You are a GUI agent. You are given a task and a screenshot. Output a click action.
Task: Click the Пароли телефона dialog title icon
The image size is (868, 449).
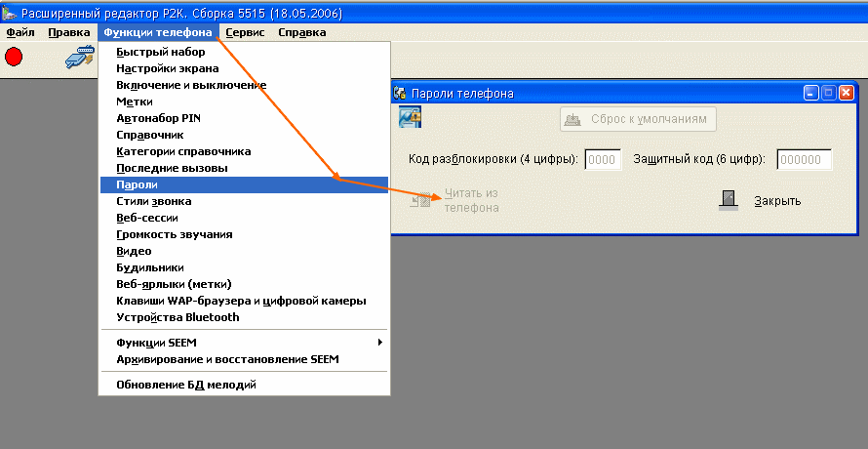[x=400, y=93]
